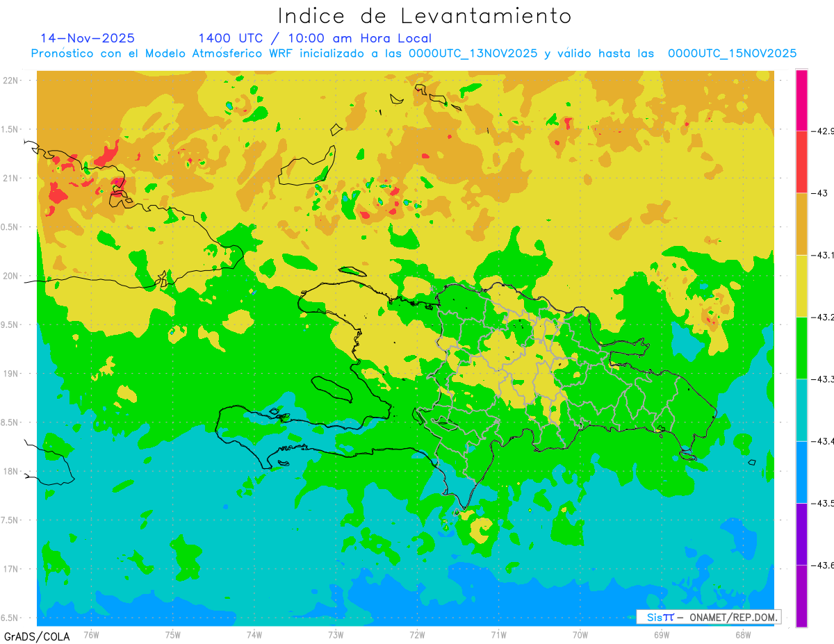This screenshot has height=644, width=834.
Task: Click the '71W' longitude label
Action: pyautogui.click(x=498, y=634)
